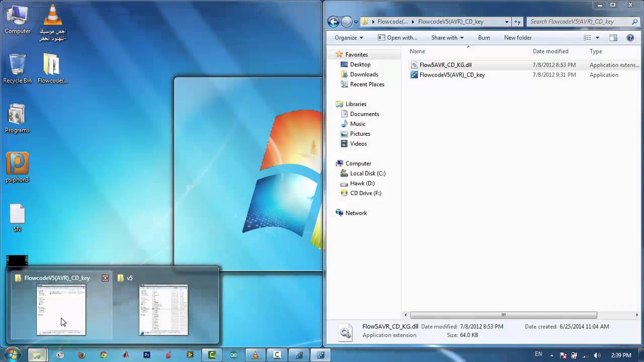
Task: Create a New folder
Action: click(x=518, y=38)
